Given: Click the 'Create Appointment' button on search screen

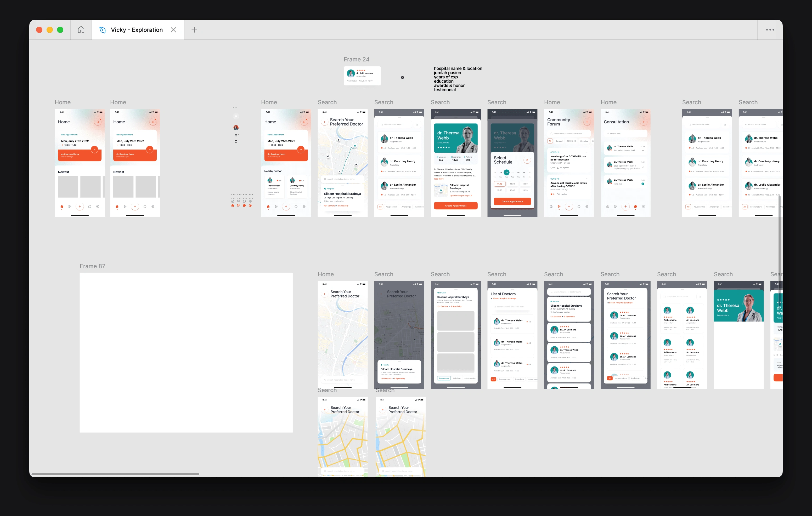Looking at the screenshot, I should [x=455, y=206].
